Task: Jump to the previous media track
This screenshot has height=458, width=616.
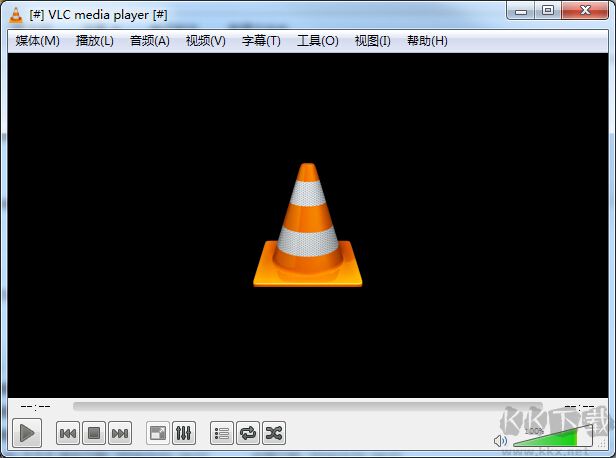Action: [68, 433]
